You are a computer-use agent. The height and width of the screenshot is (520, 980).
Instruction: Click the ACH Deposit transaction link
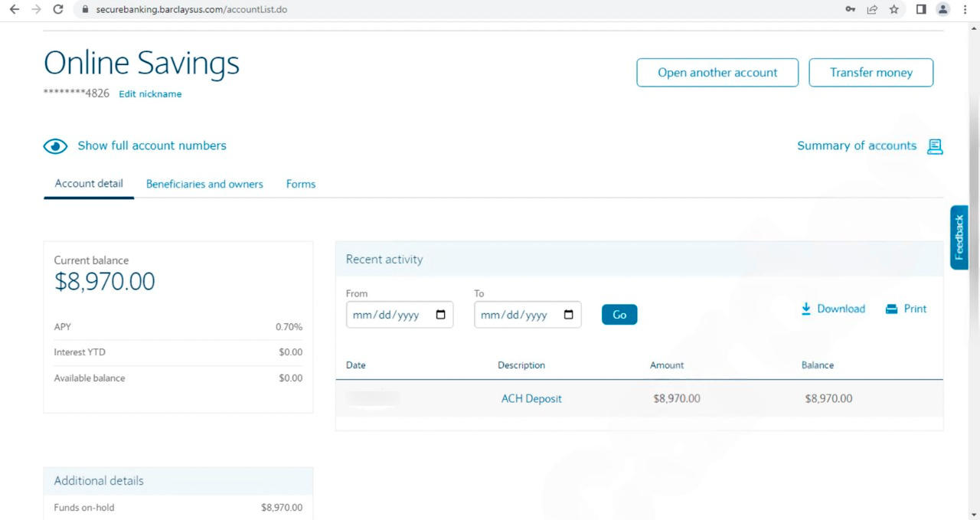pyautogui.click(x=531, y=398)
